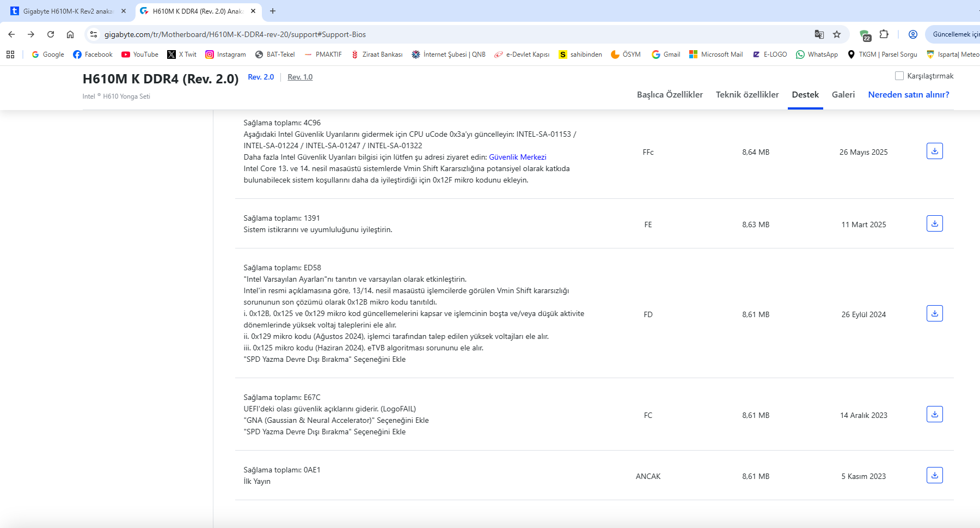Open İnternet Şubesi QNB bookmark

click(x=449, y=54)
